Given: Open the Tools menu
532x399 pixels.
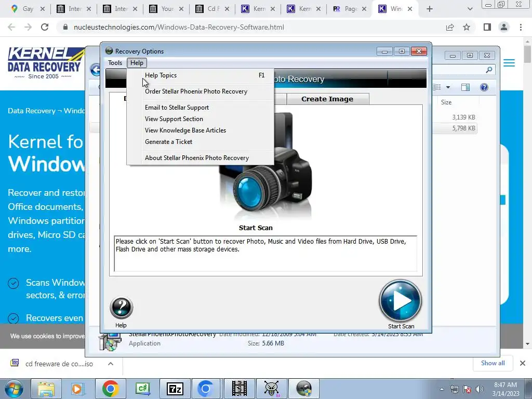Looking at the screenshot, I should click(115, 63).
